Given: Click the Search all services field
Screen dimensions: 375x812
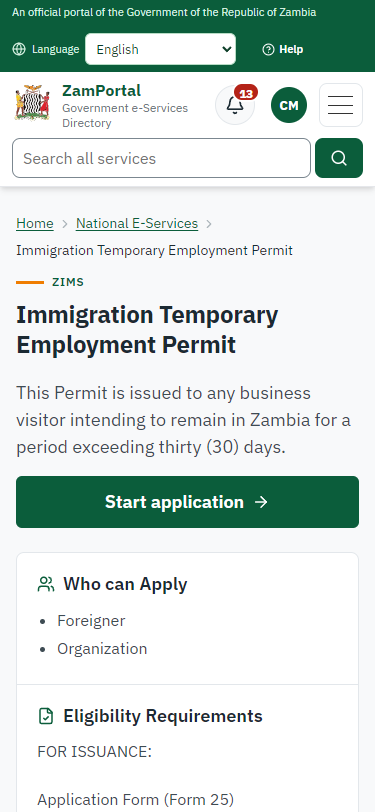Looking at the screenshot, I should click(x=162, y=158).
